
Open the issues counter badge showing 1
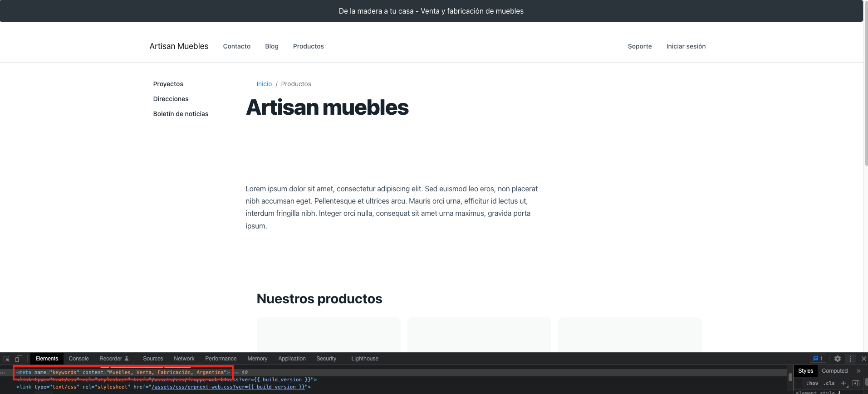click(818, 359)
